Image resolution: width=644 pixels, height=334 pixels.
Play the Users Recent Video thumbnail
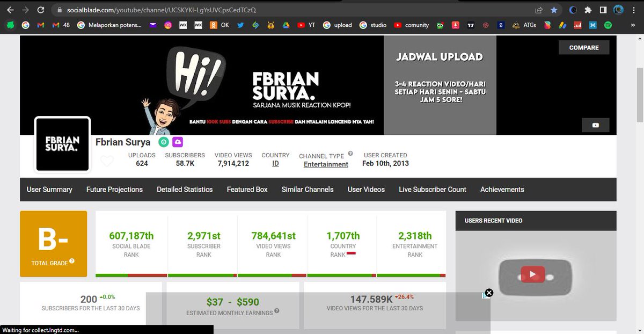click(x=532, y=275)
